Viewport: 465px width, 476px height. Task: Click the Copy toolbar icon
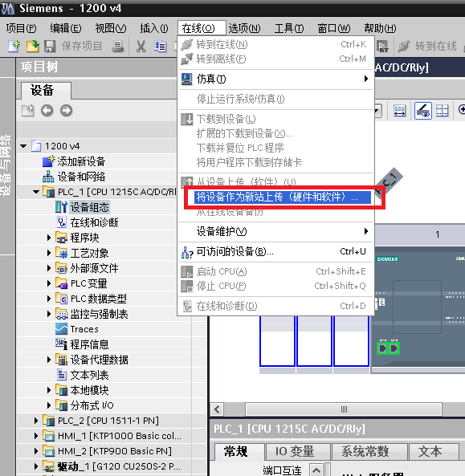[160, 46]
